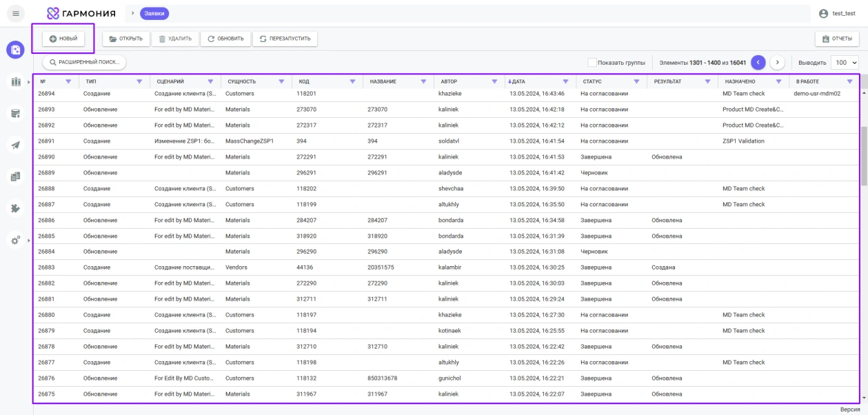Filter the В РАБОТЕ column
Image resolution: width=868 pixels, height=415 pixels.
[849, 81]
